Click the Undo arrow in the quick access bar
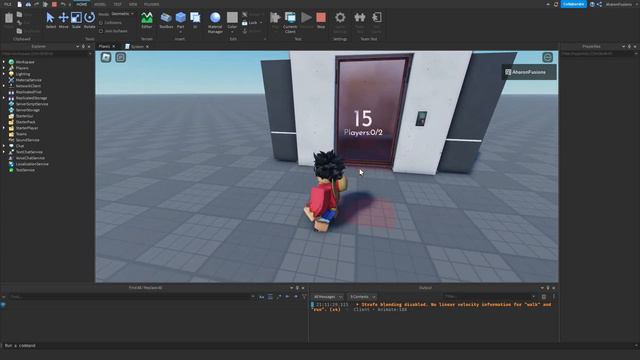This screenshot has height=360, width=640. click(x=63, y=4)
